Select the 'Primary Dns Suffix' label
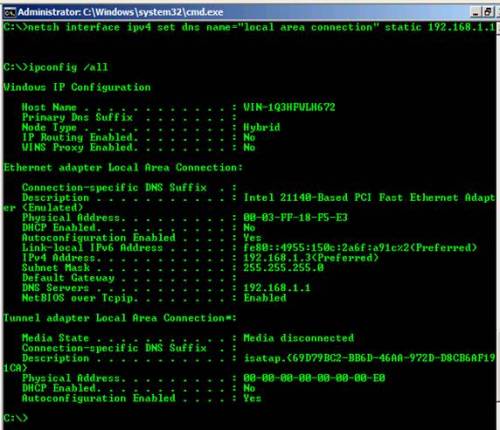 (77, 117)
